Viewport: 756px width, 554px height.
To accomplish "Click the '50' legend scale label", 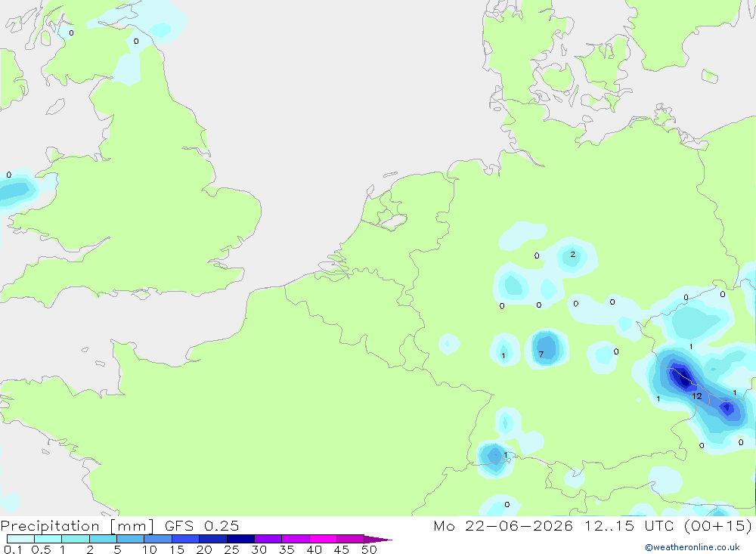I will [369, 549].
